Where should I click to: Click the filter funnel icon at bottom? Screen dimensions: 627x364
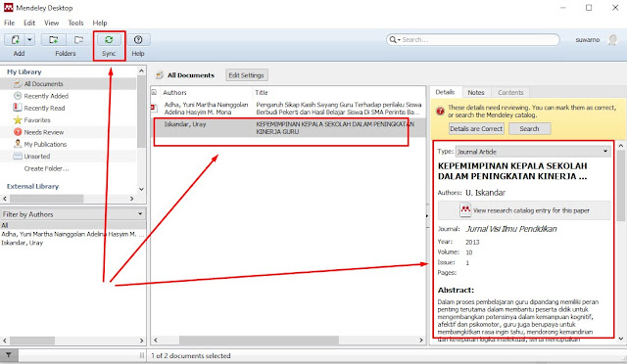(x=9, y=355)
